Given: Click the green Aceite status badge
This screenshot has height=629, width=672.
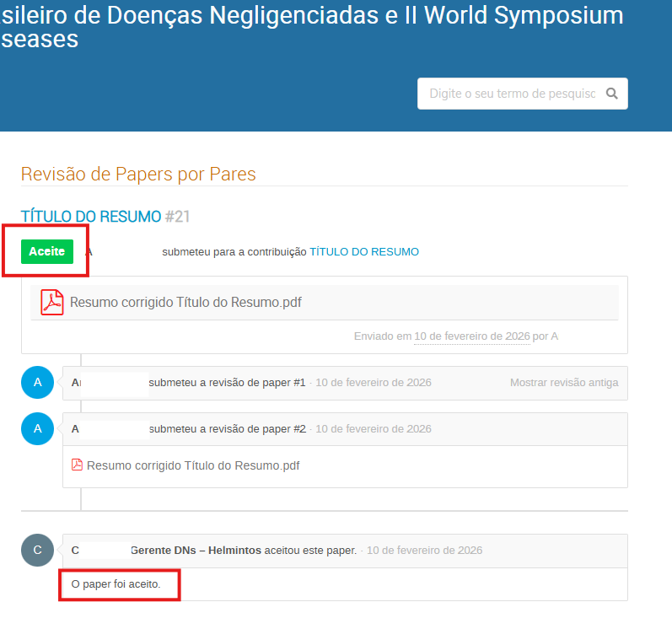Looking at the screenshot, I should pyautogui.click(x=46, y=252).
